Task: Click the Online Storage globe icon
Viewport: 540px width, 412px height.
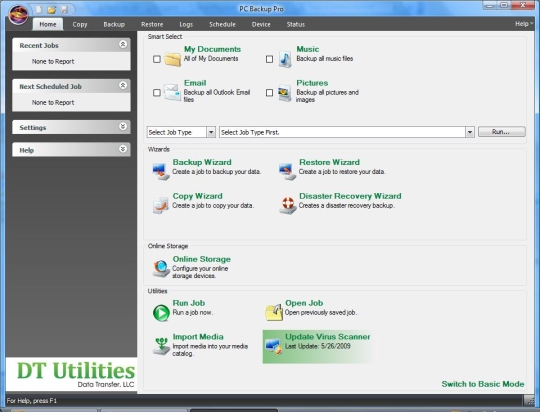Action: (x=161, y=268)
